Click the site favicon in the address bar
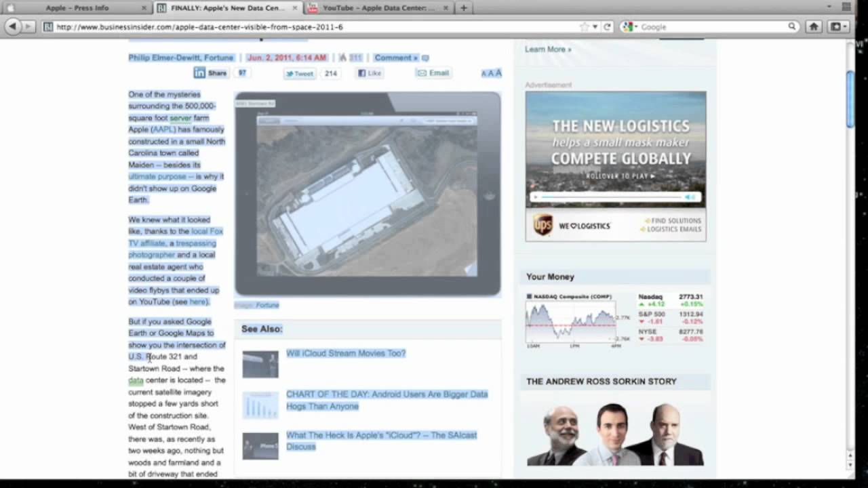The width and height of the screenshot is (868, 488). (x=47, y=27)
